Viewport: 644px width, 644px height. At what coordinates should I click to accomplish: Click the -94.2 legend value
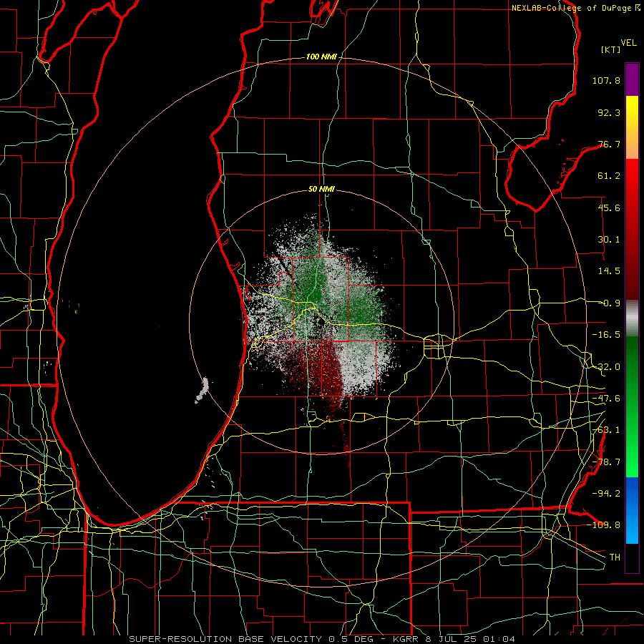(606, 493)
